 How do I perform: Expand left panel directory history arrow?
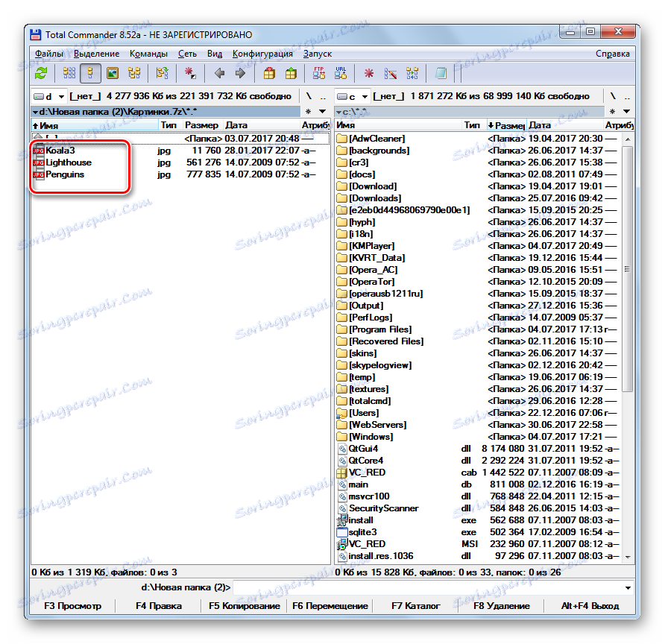[322, 112]
